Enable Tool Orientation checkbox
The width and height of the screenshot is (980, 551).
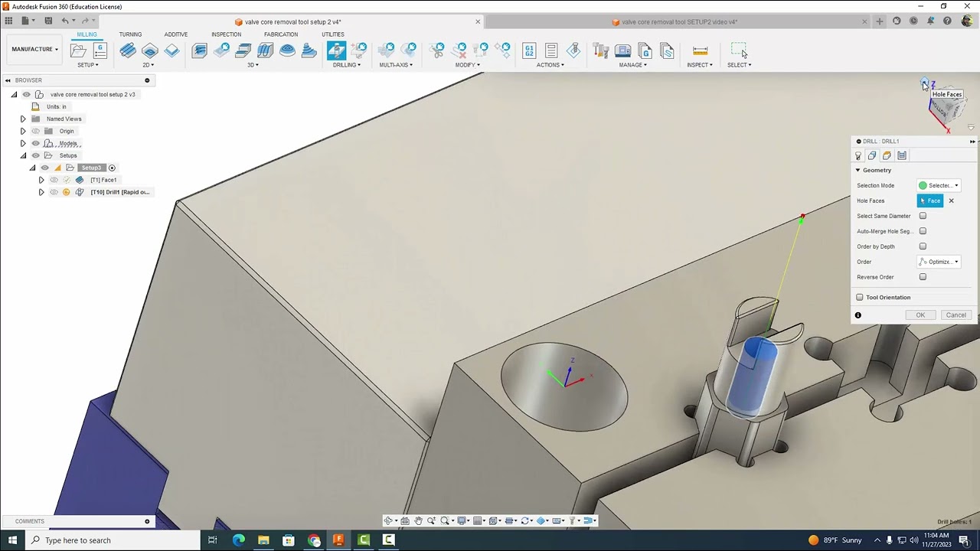coord(860,297)
